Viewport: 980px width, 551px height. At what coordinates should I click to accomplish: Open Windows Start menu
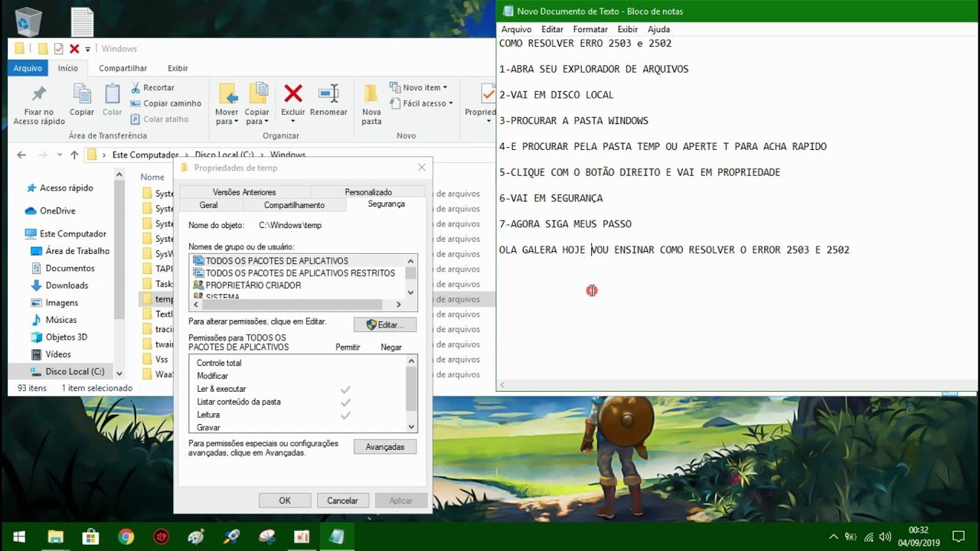(19, 536)
